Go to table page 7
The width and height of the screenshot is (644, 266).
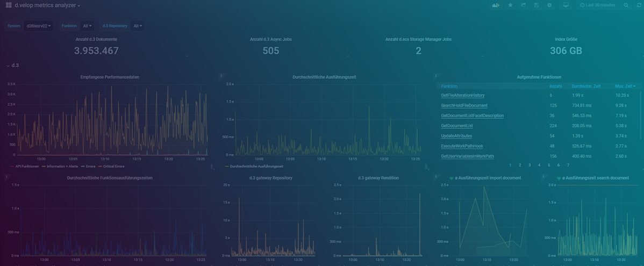click(x=568, y=165)
